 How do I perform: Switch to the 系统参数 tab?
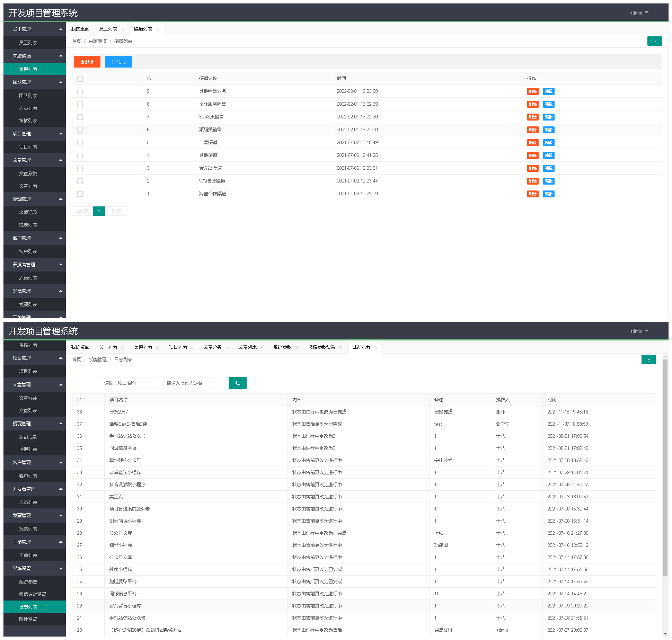click(282, 347)
